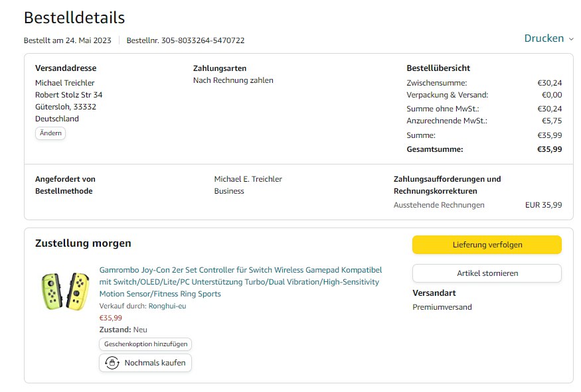Click the Ausstehende Rechnungen EUR 35,99 amount
581x392 pixels.
[x=543, y=205]
